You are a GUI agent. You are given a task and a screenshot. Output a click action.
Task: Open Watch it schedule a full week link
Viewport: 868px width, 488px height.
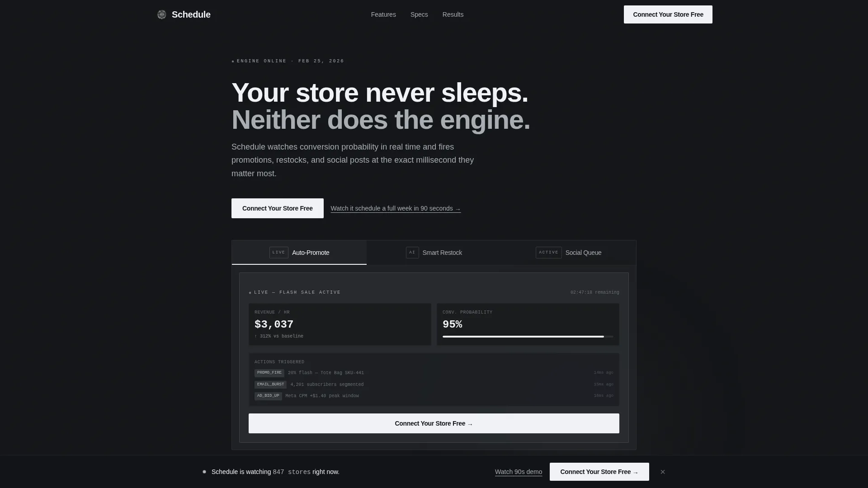coord(396,208)
